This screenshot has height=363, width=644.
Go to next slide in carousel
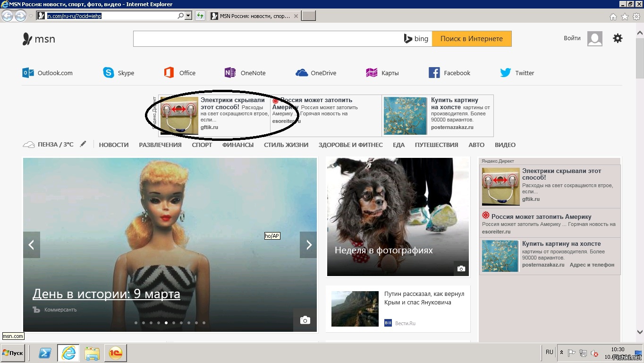tap(308, 245)
